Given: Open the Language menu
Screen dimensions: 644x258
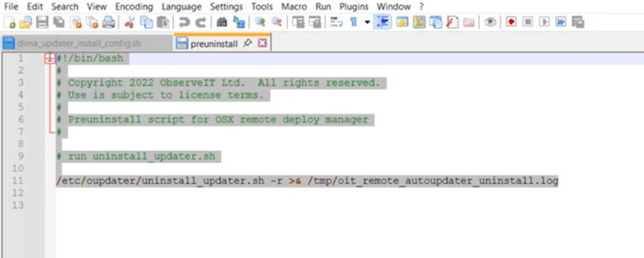Looking at the screenshot, I should (181, 6).
